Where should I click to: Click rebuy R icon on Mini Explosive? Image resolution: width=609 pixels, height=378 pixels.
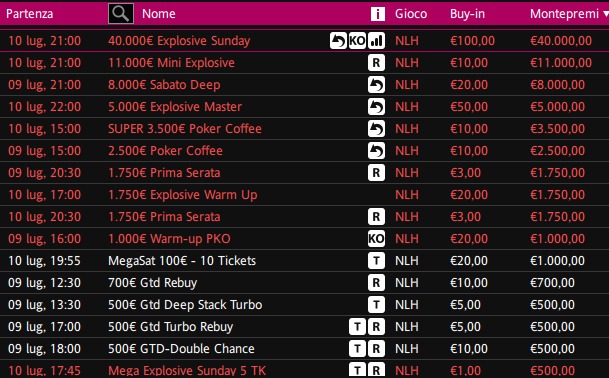376,63
